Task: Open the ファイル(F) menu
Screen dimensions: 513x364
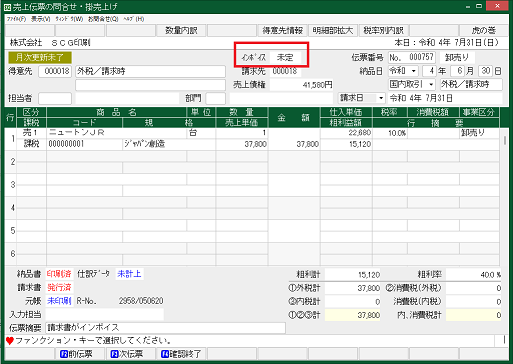Action: pyautogui.click(x=16, y=19)
